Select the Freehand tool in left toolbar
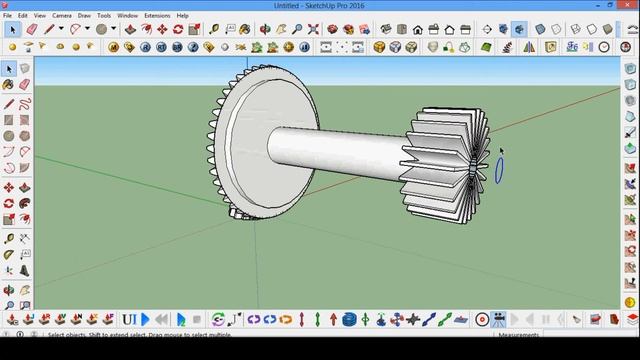The width and height of the screenshot is (640, 360). click(x=24, y=104)
